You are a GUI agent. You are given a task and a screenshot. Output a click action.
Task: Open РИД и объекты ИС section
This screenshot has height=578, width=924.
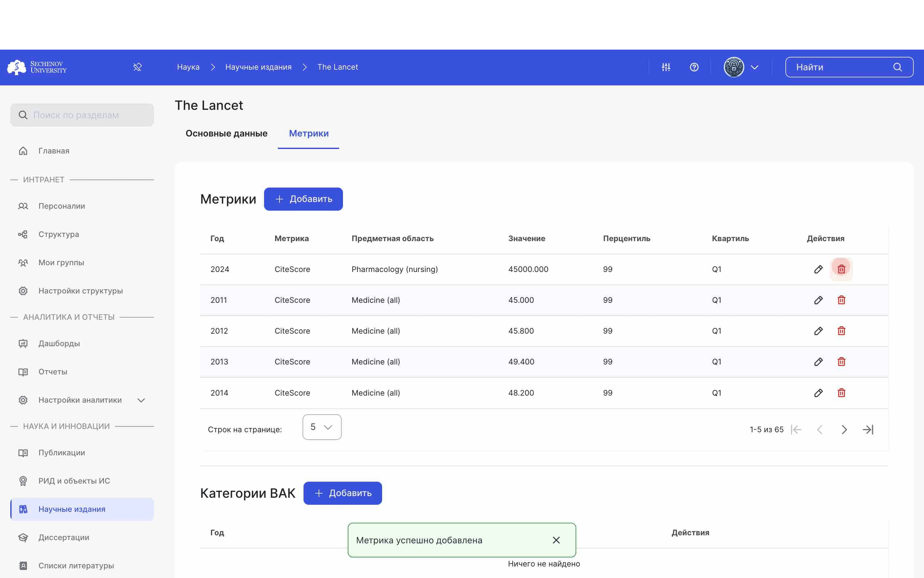click(x=82, y=481)
